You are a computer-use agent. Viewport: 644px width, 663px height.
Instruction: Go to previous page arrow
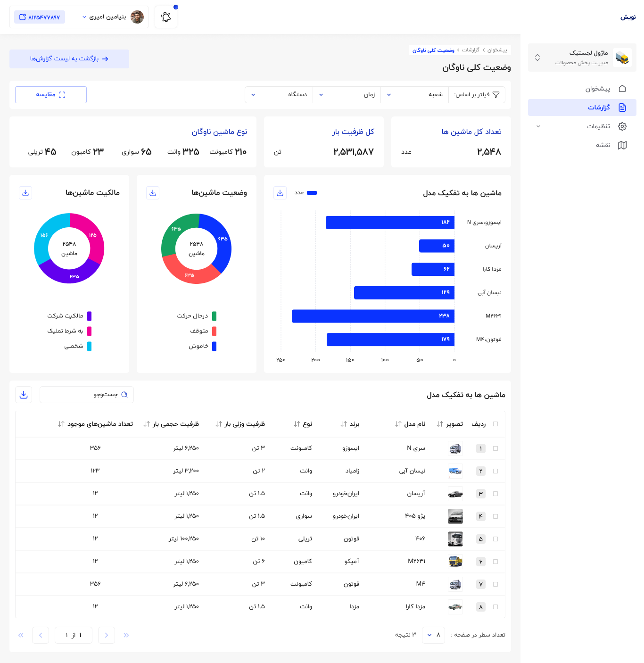coord(107,635)
